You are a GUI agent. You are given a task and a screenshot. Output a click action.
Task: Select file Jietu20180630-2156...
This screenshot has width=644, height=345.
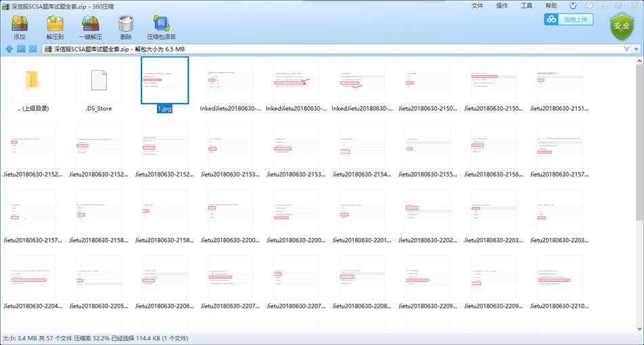[x=494, y=151]
